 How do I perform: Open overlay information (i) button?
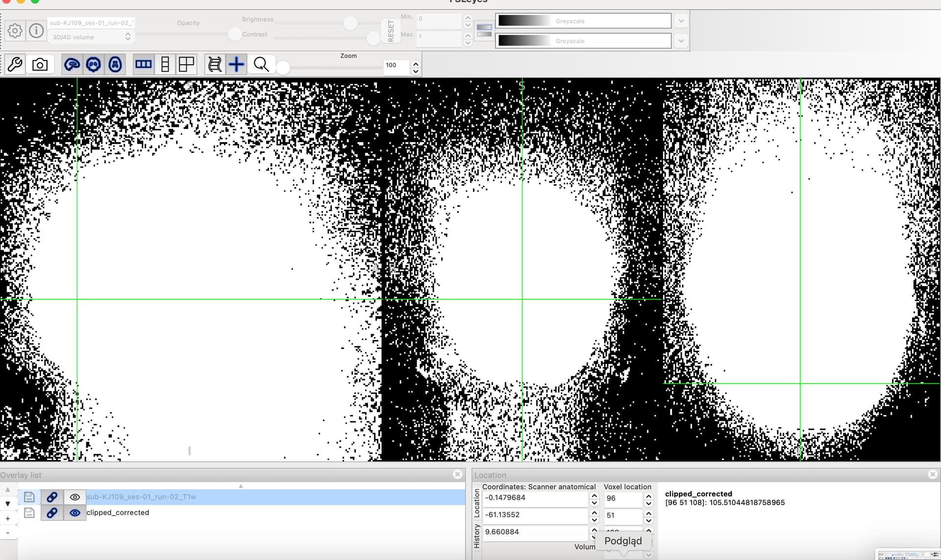click(36, 31)
